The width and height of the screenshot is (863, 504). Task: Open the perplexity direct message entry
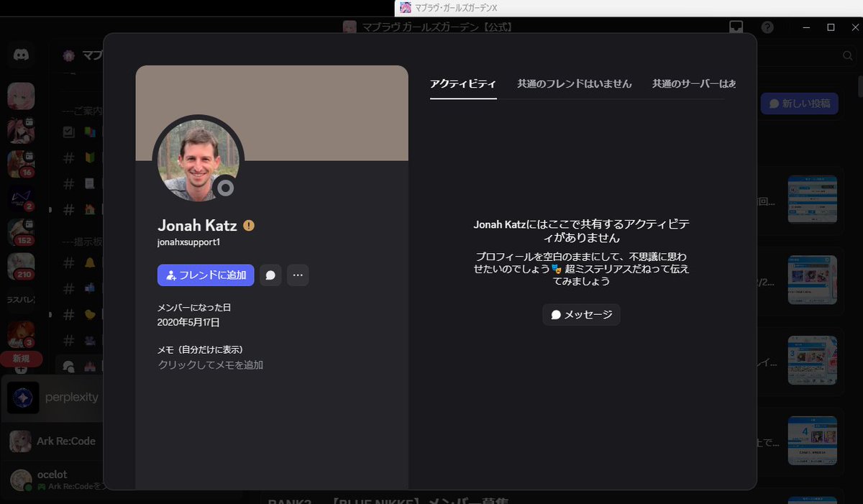pyautogui.click(x=72, y=397)
